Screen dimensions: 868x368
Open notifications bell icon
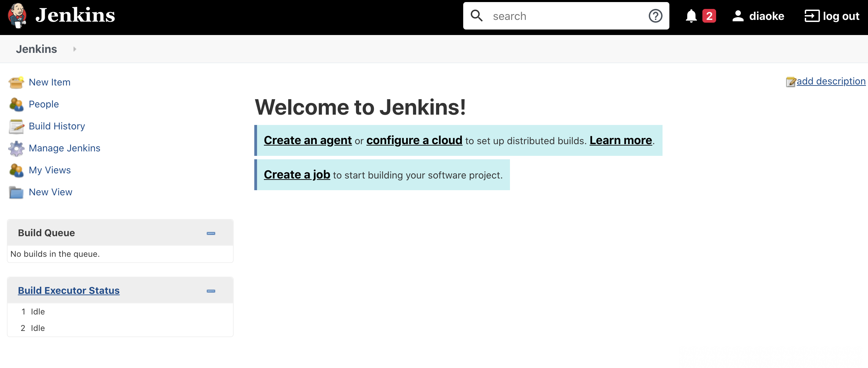[691, 16]
